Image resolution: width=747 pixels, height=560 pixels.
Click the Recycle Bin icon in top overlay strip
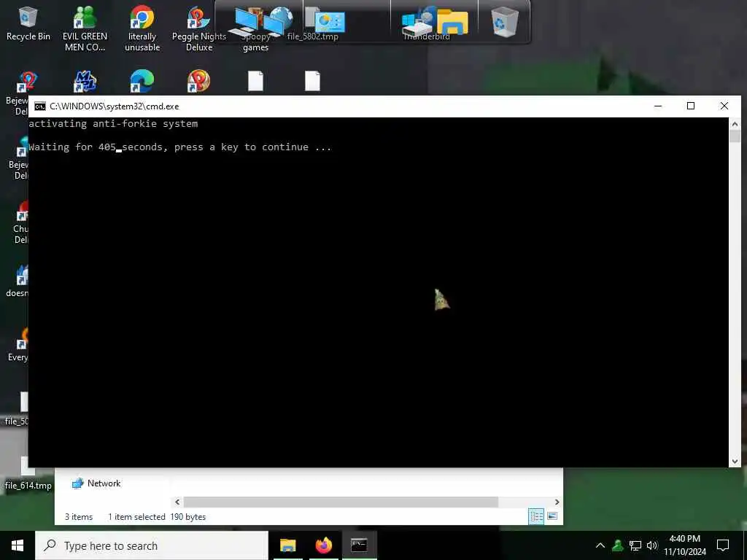(x=505, y=22)
